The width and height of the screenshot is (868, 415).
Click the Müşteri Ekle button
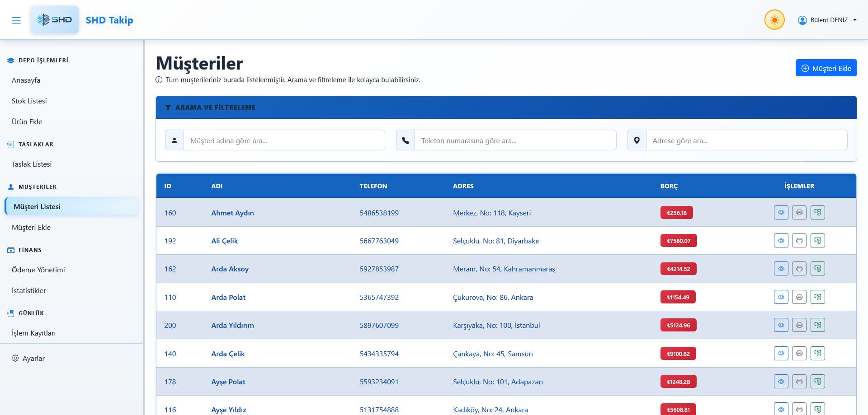pyautogui.click(x=826, y=68)
